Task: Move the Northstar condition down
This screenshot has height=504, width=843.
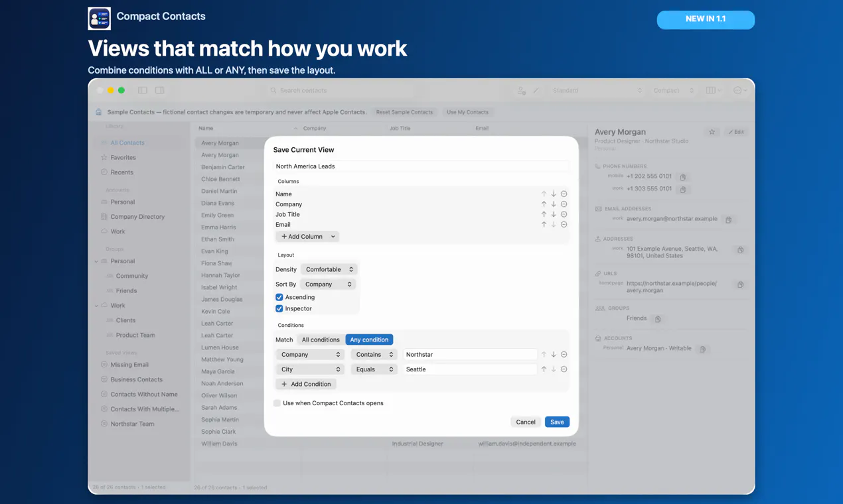Action: click(554, 355)
